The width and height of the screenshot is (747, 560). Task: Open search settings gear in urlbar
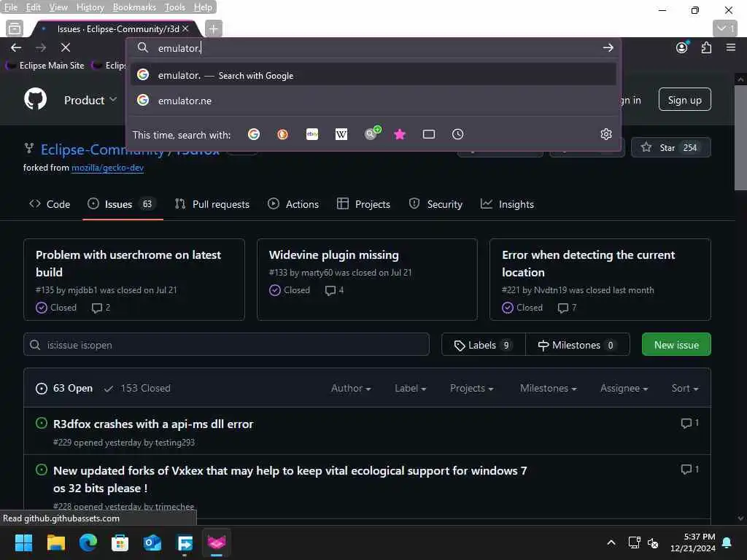tap(605, 134)
